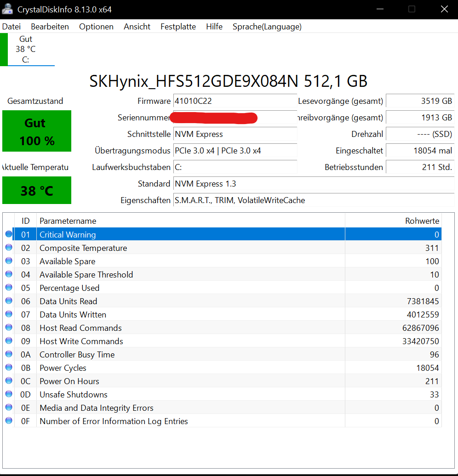Viewport: 458px width, 476px height.
Task: Click the blue status dot for Critical Warning
Action: click(x=9, y=234)
